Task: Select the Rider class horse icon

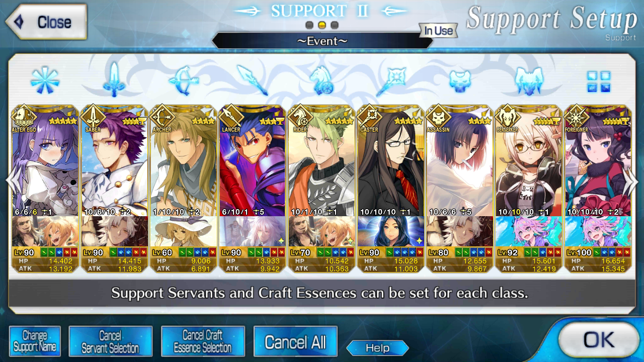Action: (x=321, y=80)
